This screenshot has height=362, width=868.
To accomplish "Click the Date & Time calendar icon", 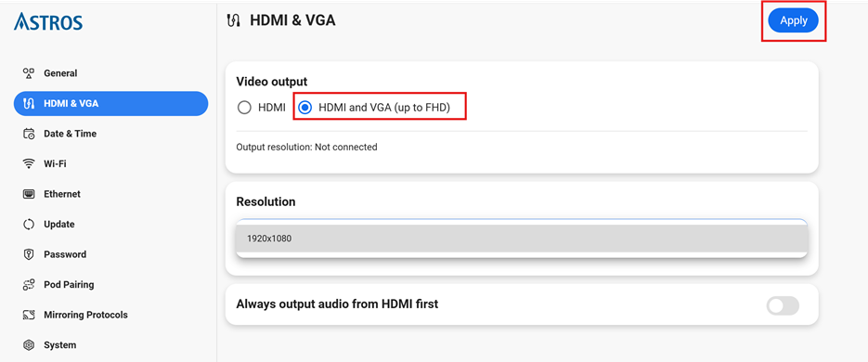I will [x=29, y=134].
